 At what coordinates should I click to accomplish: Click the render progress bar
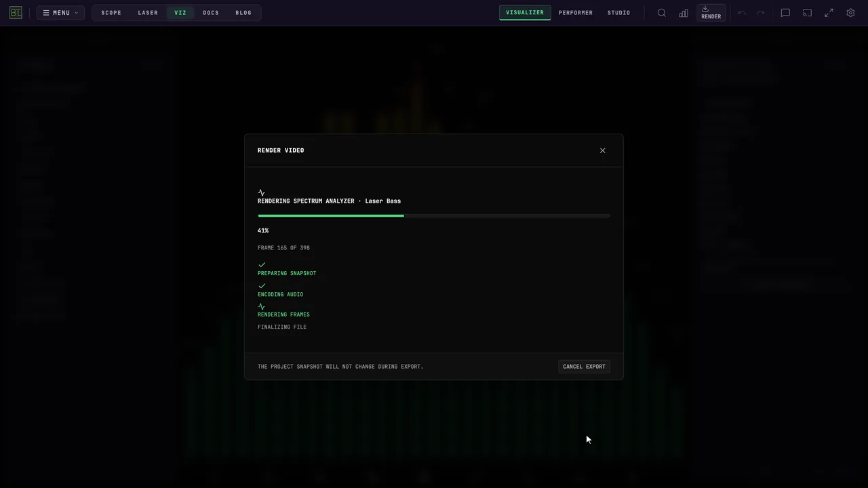pos(434,216)
